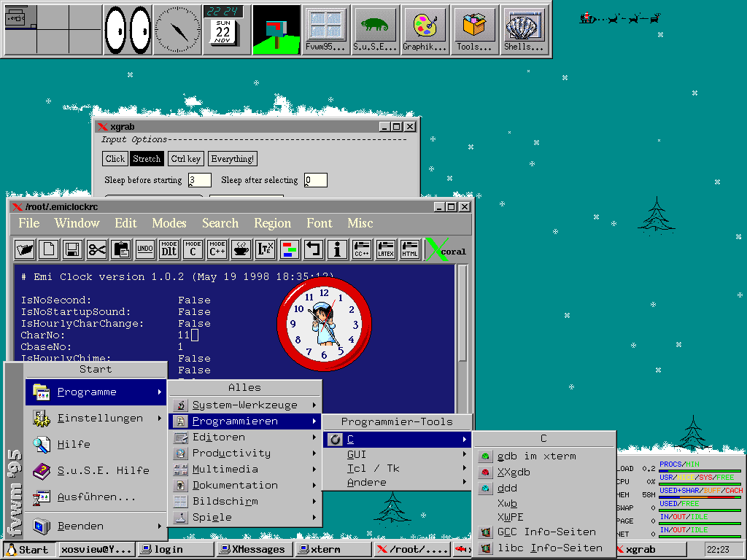The width and height of the screenshot is (747, 560).
Task: Open GCC Info-Seiten entry
Action: (x=544, y=532)
